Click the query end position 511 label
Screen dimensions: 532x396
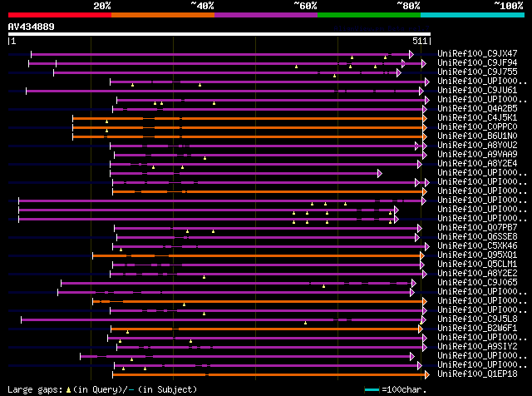click(x=420, y=41)
